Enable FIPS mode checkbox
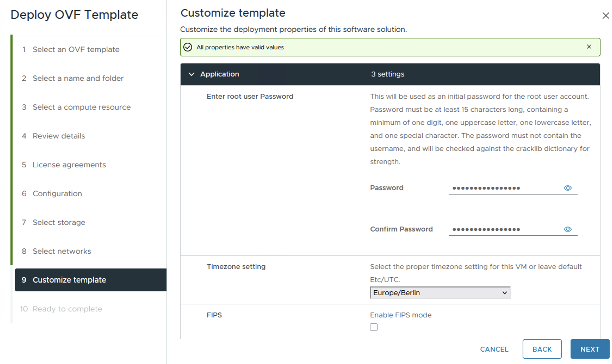612x364 pixels. [x=374, y=327]
